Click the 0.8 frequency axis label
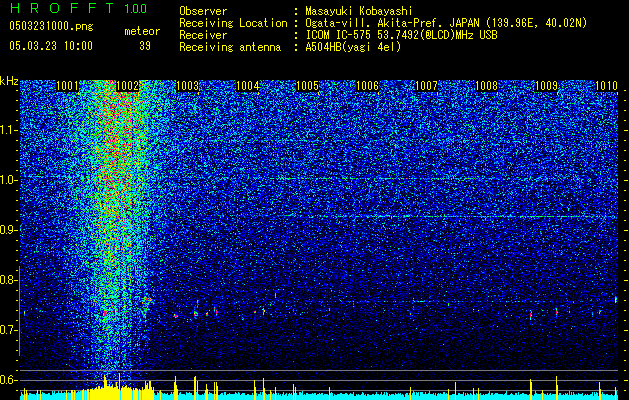Image resolution: width=629 pixels, height=400 pixels. [x=8, y=280]
